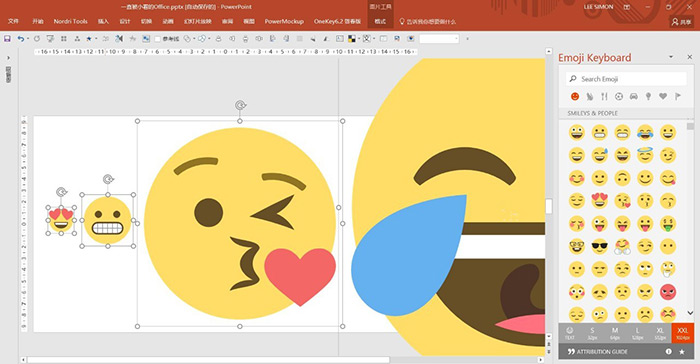Select the lightbulb objects category icon
Image resolution: width=700 pixels, height=364 pixels.
coord(648,96)
